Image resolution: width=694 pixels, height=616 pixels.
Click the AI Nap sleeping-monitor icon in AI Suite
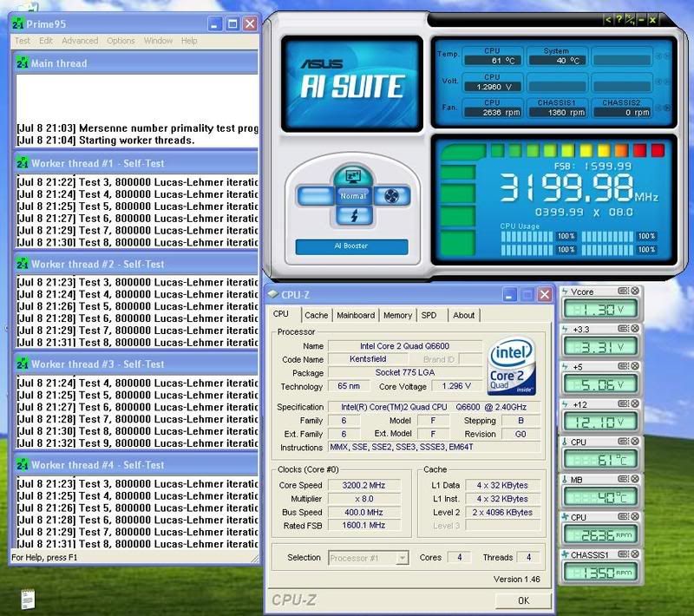click(x=353, y=175)
